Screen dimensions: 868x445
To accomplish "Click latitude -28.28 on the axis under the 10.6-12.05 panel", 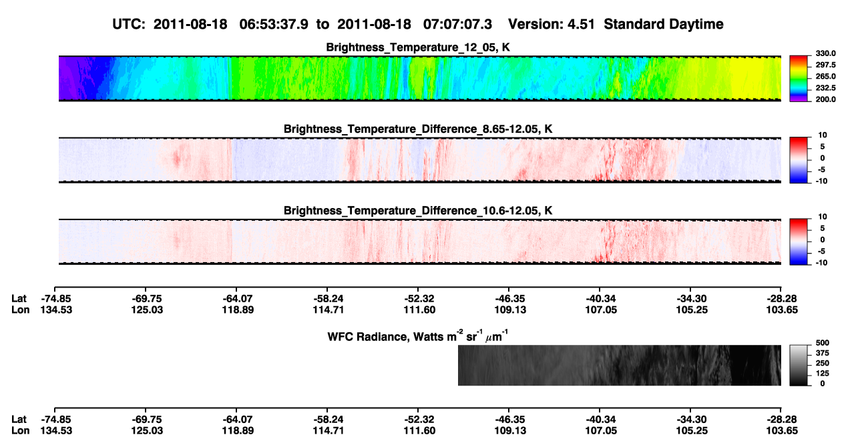I will click(781, 298).
